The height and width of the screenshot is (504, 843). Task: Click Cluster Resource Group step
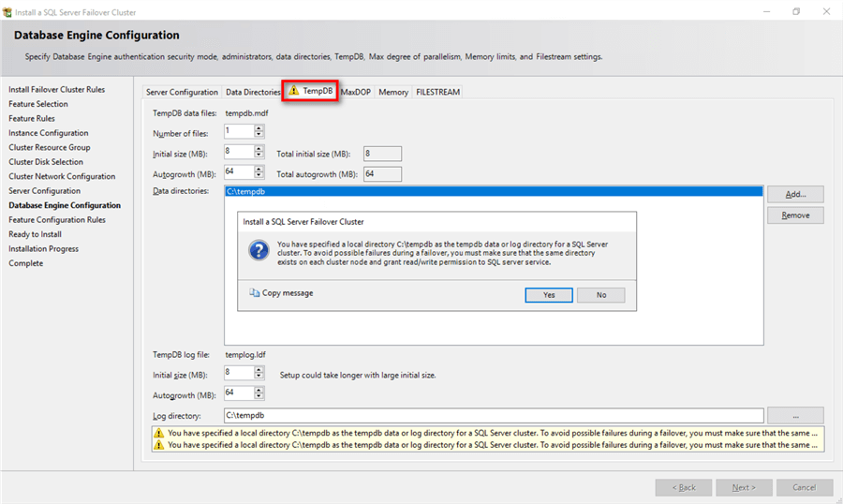tap(50, 147)
